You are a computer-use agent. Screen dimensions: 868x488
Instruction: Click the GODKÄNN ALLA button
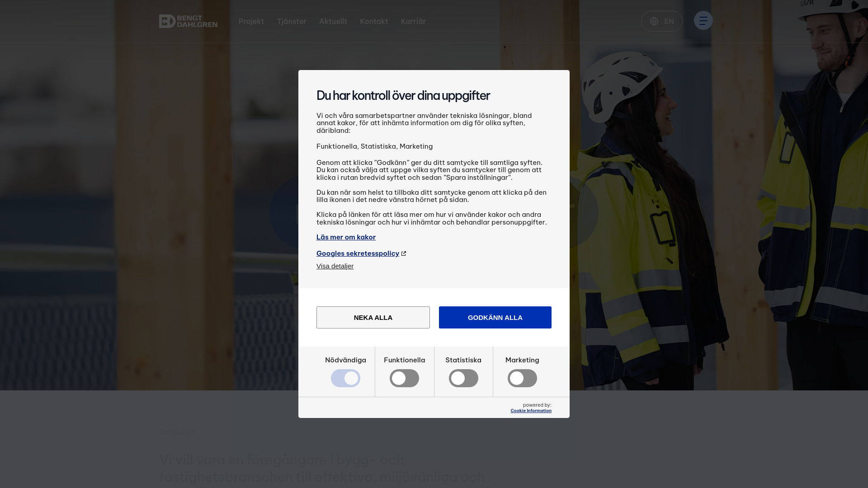pyautogui.click(x=495, y=318)
